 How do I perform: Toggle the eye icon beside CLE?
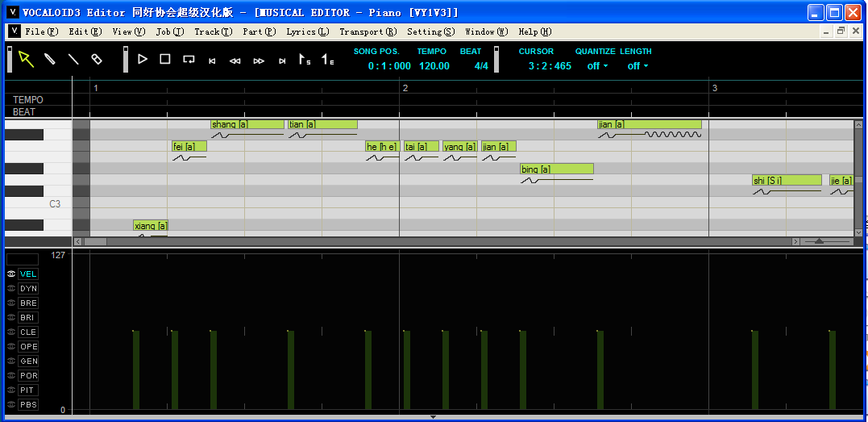click(11, 332)
